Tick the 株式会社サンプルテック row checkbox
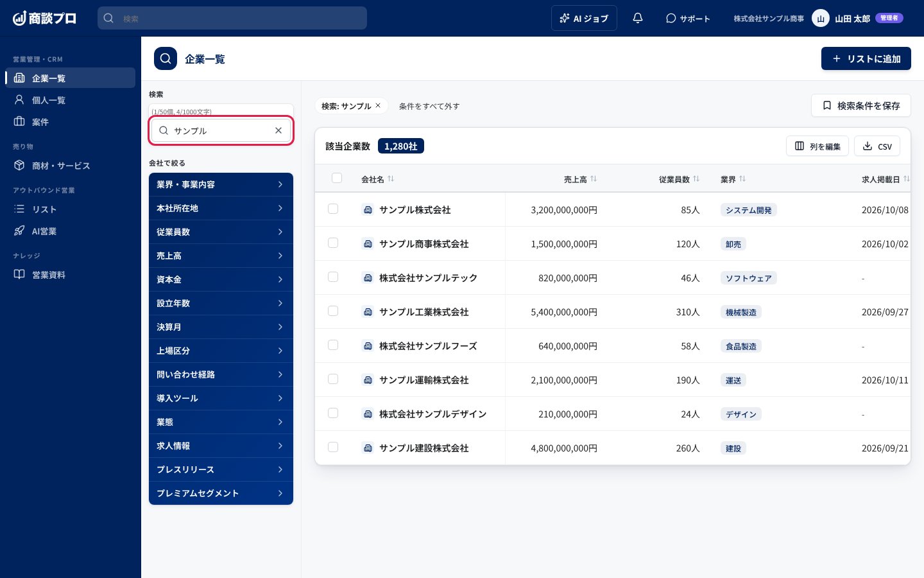This screenshot has width=924, height=578. [333, 277]
